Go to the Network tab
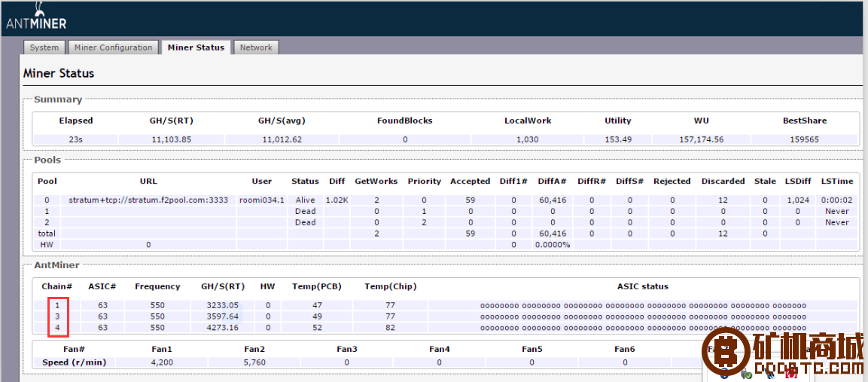Image resolution: width=868 pixels, height=382 pixels. coord(256,47)
